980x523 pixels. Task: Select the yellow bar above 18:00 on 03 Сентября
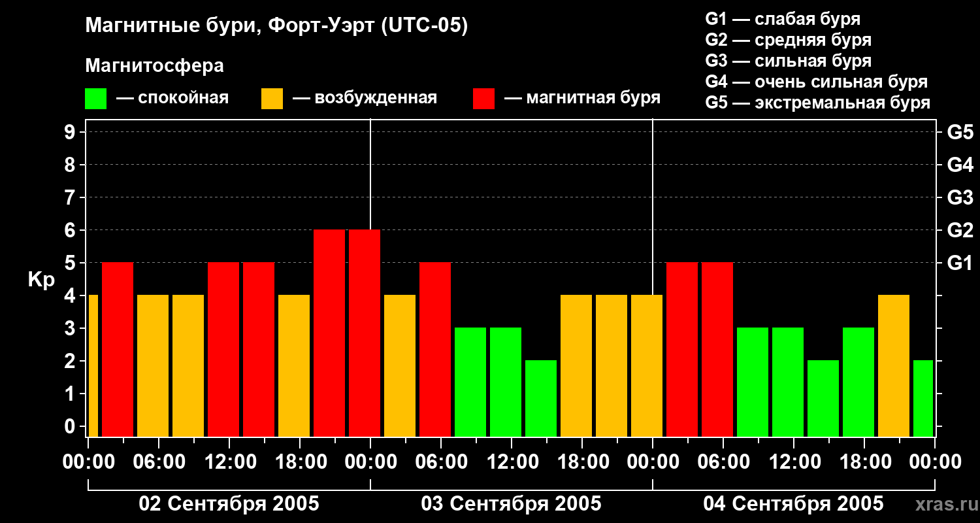(x=576, y=366)
